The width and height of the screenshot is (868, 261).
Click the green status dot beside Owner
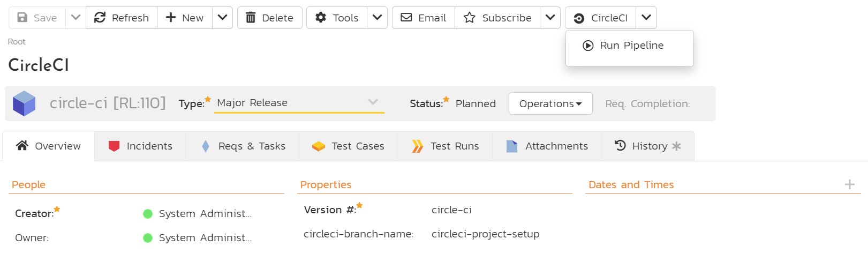[148, 238]
